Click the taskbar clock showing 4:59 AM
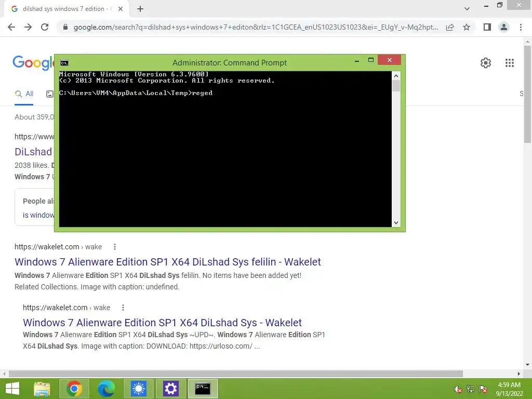 tap(509, 389)
